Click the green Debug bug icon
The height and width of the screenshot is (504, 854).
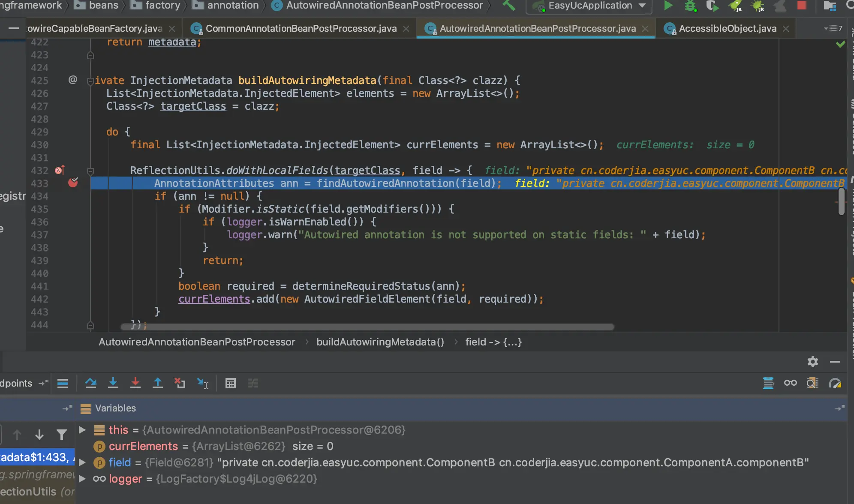pyautogui.click(x=690, y=6)
